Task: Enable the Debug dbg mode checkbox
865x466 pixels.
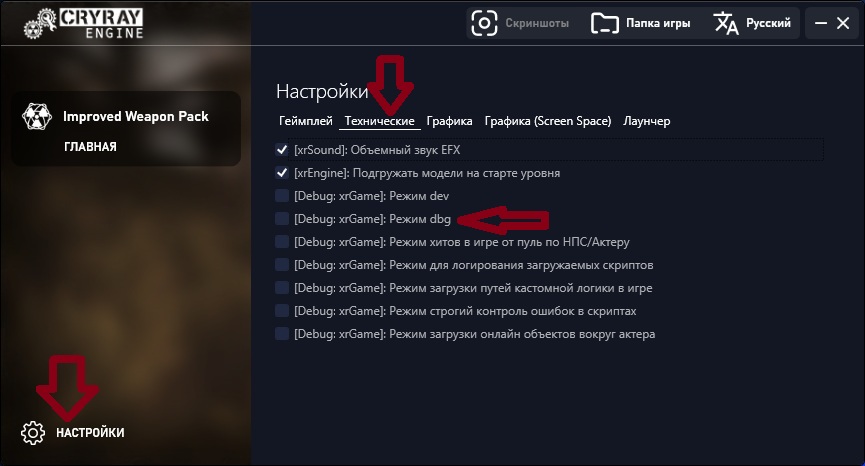Action: pos(282,219)
